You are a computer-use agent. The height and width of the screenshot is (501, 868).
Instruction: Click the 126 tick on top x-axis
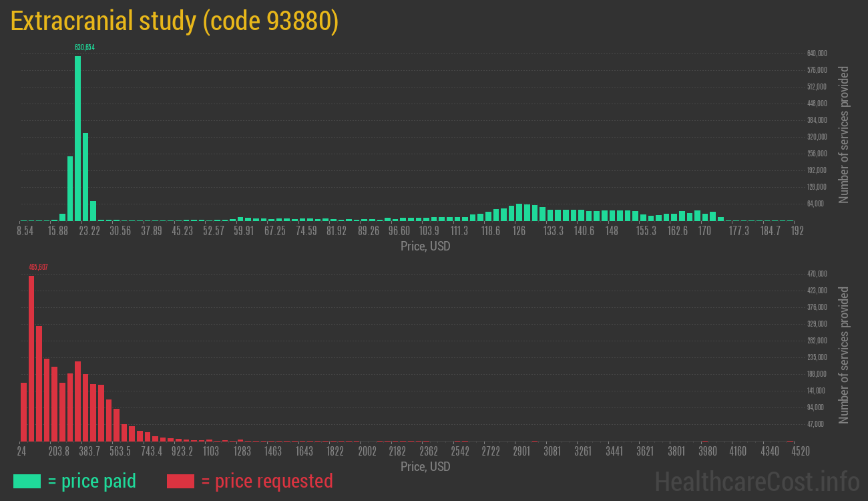click(519, 231)
